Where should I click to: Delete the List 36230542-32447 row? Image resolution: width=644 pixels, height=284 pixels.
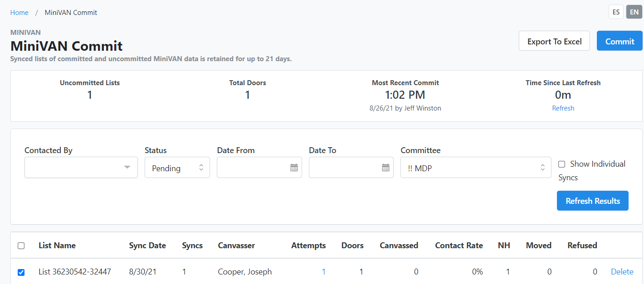click(x=622, y=272)
